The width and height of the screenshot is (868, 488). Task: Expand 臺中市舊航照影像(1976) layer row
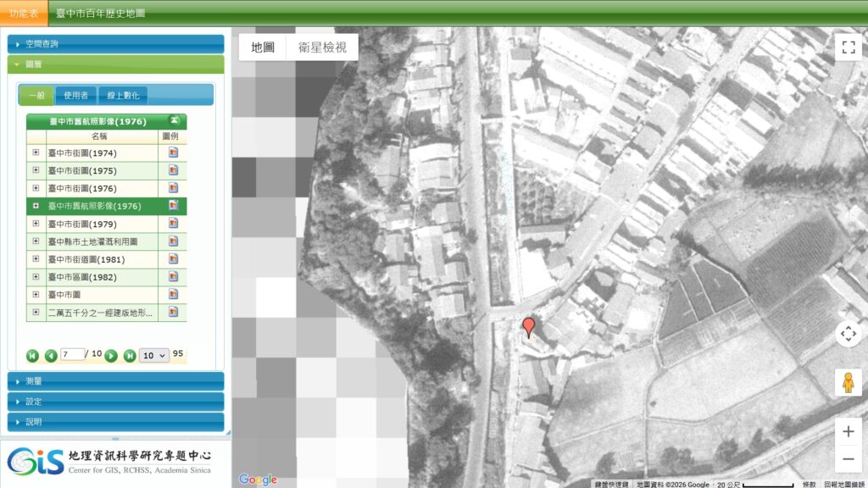click(36, 205)
